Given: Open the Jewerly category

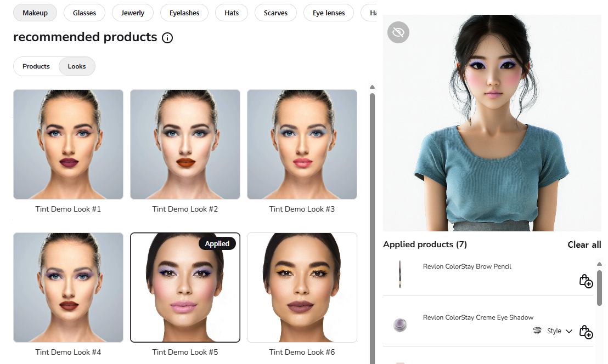Looking at the screenshot, I should point(133,13).
